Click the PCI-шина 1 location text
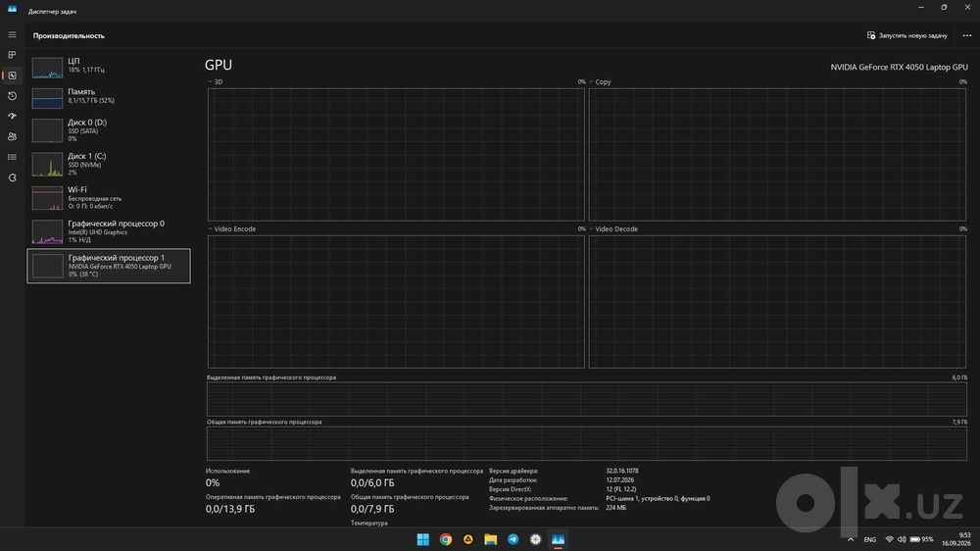Screen dimensions: 980x551 pos(658,498)
